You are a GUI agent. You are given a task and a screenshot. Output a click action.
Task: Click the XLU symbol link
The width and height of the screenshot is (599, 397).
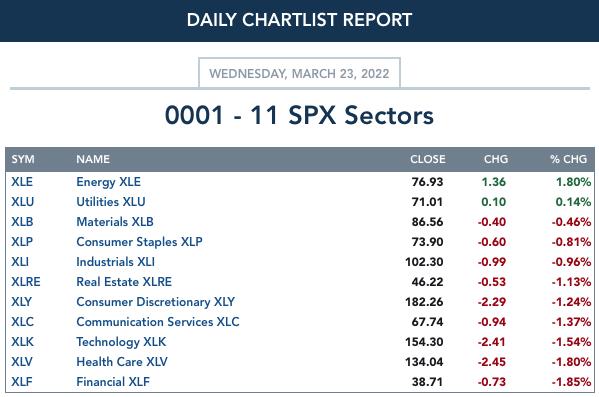[23, 202]
